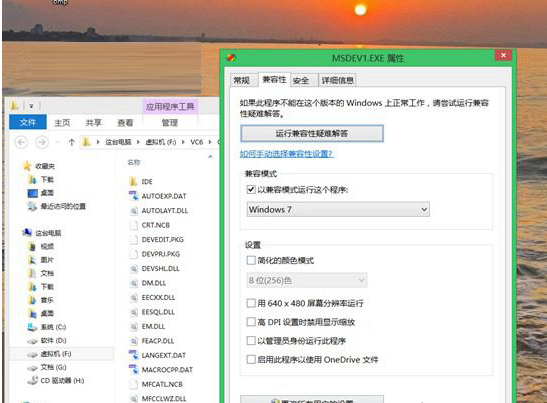547x403 pixels.
Task: Click the MSDEV1.EXE properties title icon
Action: [231, 58]
